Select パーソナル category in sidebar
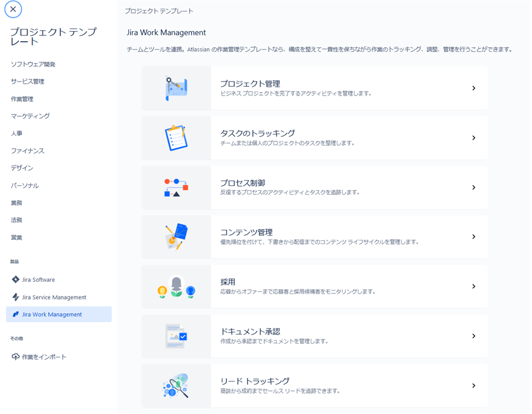Viewport: 532px width, 414px height. 25,185
